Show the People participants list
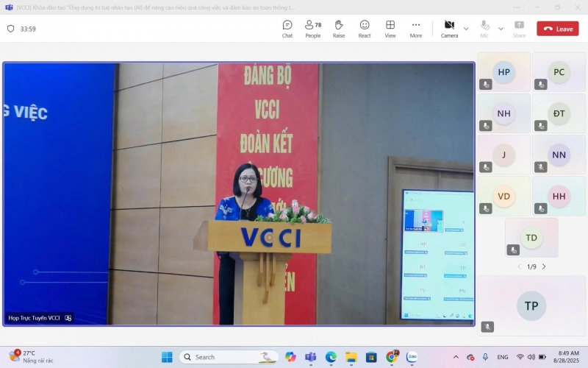The image size is (588, 368). [313, 29]
